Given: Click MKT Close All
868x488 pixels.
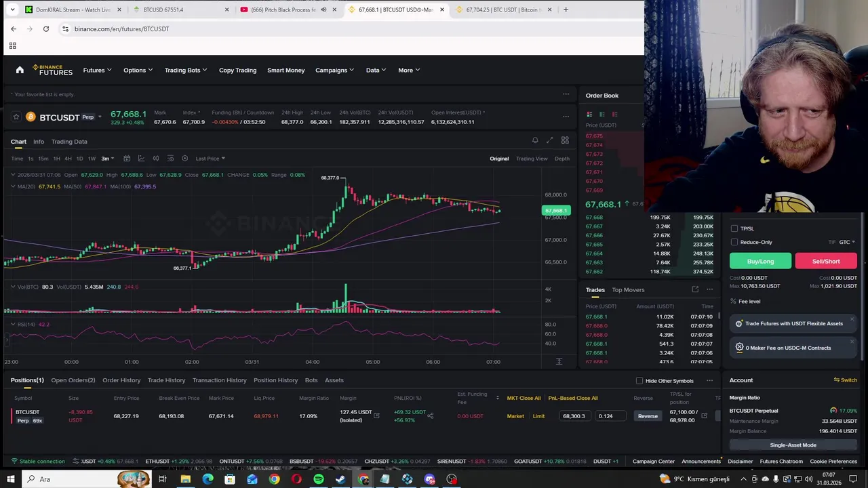Looking at the screenshot, I should tap(524, 399).
